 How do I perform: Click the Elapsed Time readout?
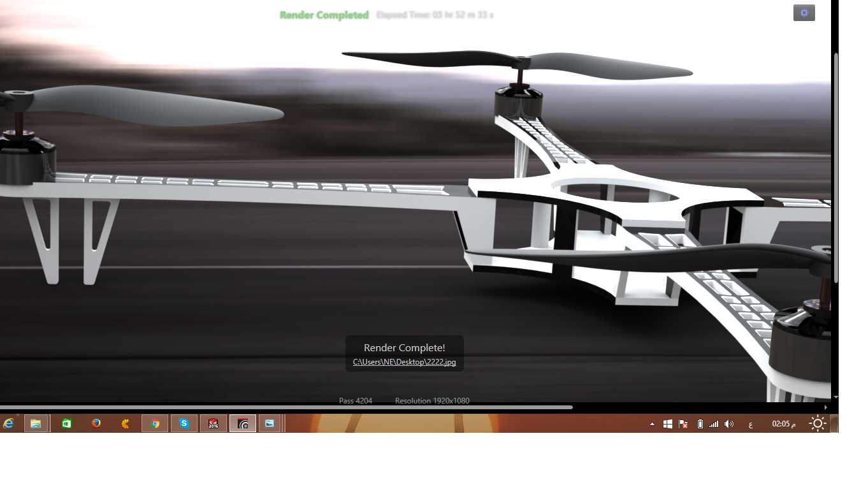[435, 15]
